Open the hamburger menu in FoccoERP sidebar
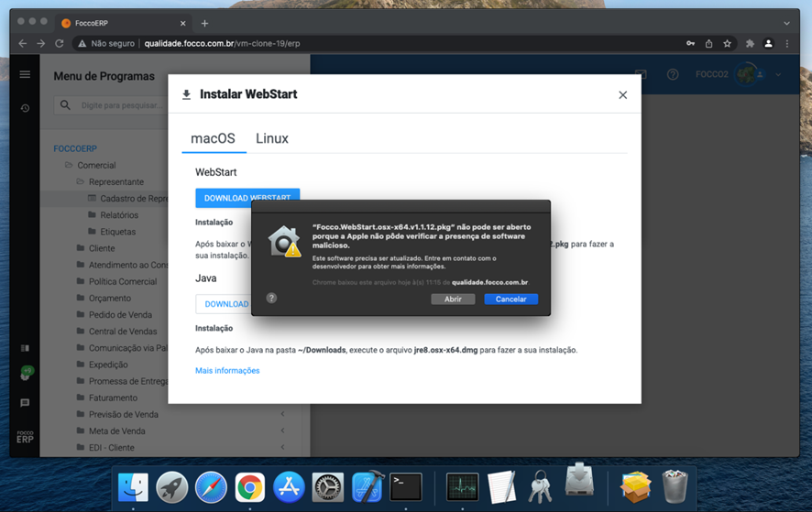The height and width of the screenshot is (512, 812). coord(25,74)
